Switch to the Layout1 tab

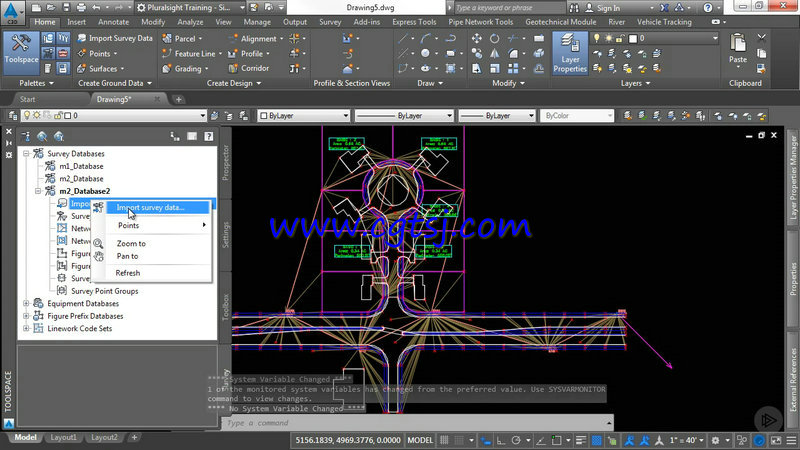tap(63, 437)
